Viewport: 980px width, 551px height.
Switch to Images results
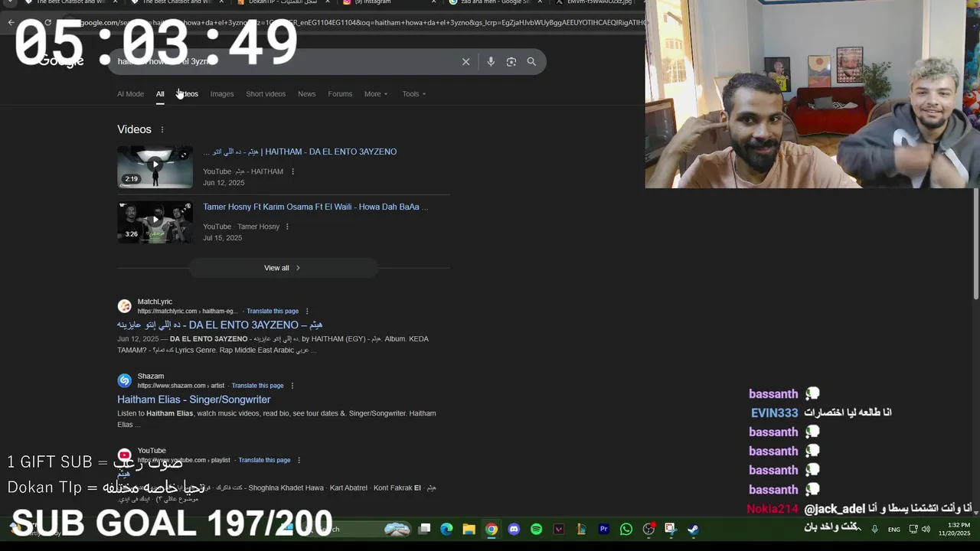[x=222, y=94]
